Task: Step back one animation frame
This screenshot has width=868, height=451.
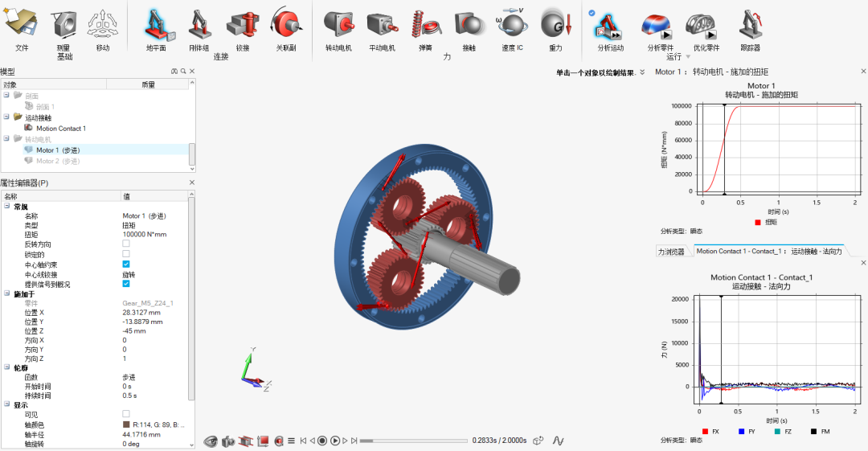Action: pos(312,441)
